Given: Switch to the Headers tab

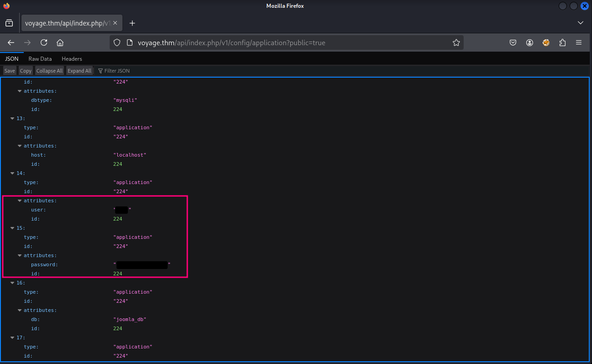Looking at the screenshot, I should point(72,59).
